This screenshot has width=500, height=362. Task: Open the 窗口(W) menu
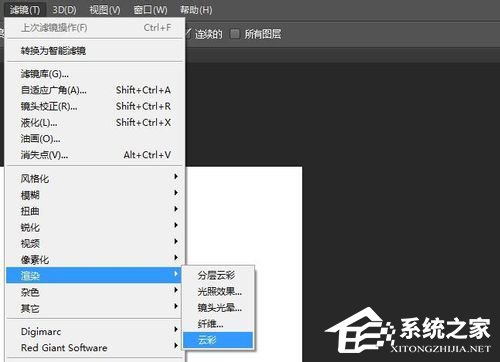coord(150,10)
